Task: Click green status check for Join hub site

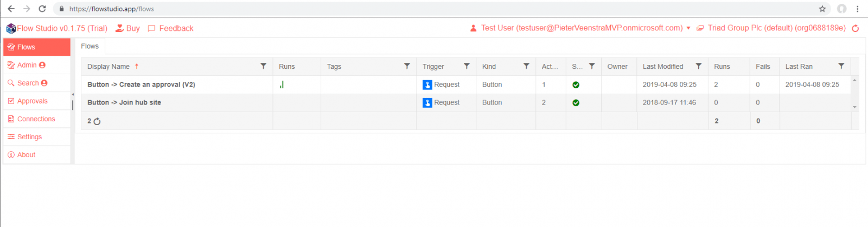Action: (x=576, y=102)
